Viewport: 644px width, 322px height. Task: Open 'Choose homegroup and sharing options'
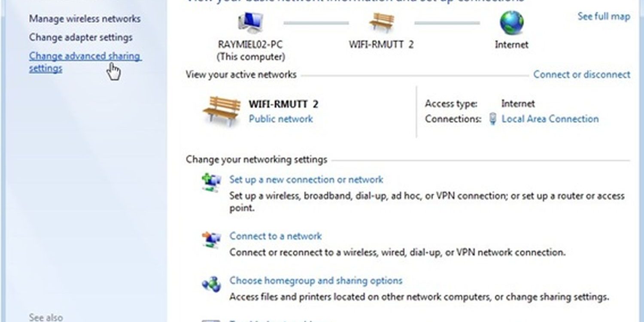pos(316,281)
